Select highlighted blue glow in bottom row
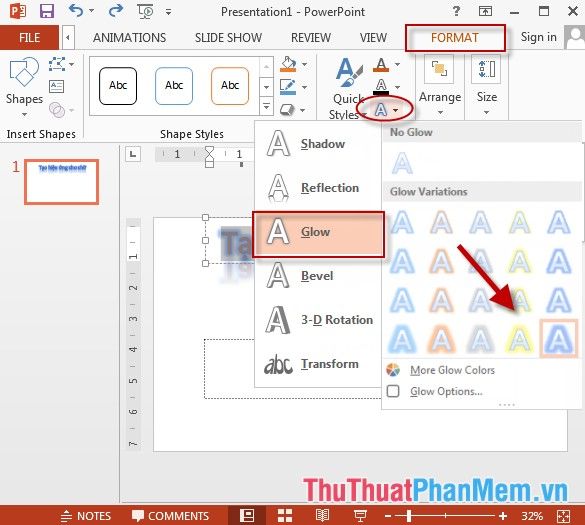Image resolution: width=585 pixels, height=525 pixels. [x=559, y=338]
